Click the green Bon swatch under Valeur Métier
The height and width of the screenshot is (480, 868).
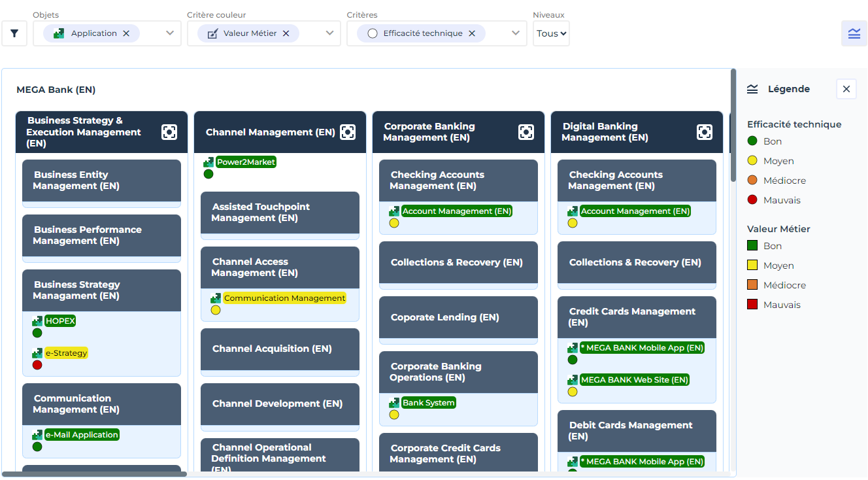[752, 246]
